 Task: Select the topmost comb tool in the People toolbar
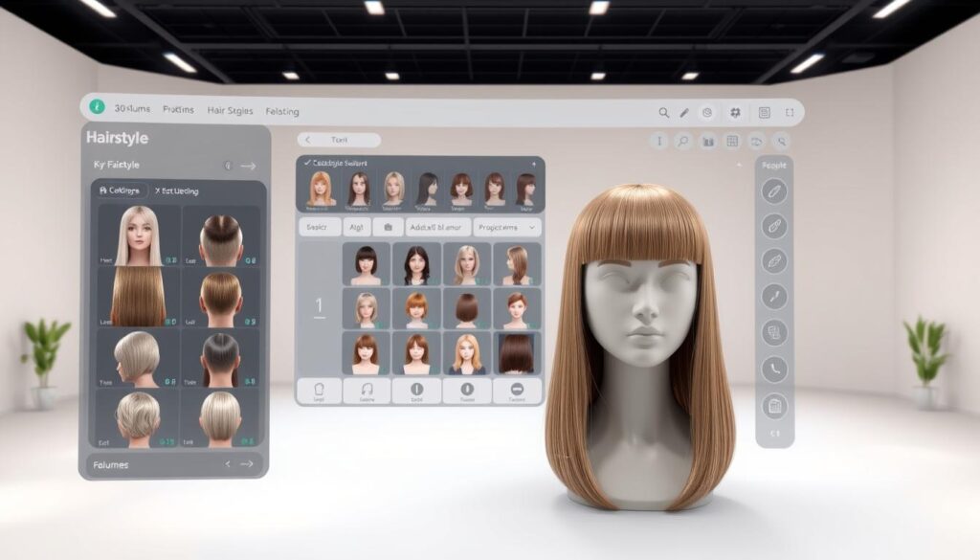774,191
